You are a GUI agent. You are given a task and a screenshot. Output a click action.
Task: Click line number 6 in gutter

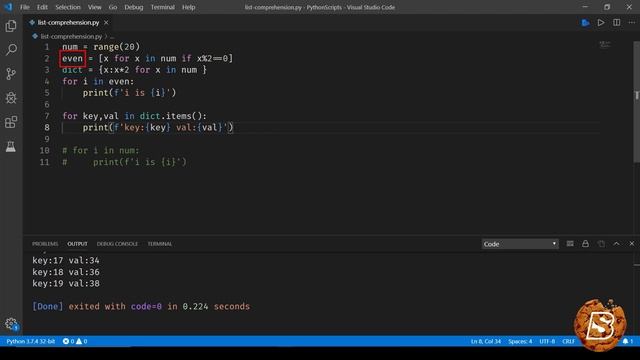pyautogui.click(x=47, y=104)
